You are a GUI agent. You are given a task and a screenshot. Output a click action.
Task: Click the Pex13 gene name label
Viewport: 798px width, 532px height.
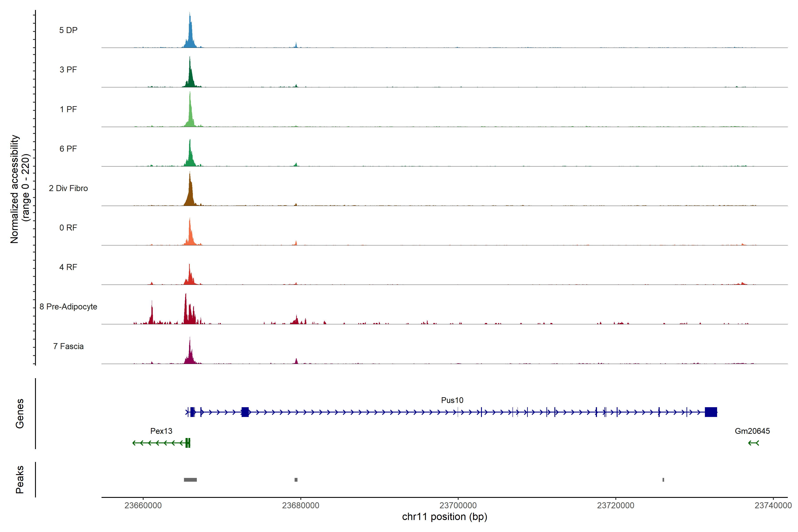tap(161, 431)
